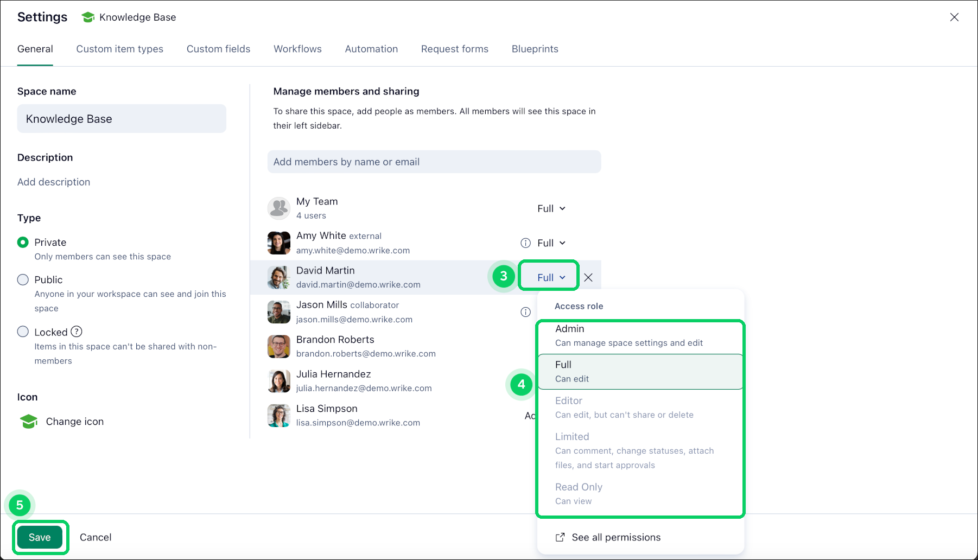Click the Add members by name field
This screenshot has width=978, height=560.
pos(434,161)
